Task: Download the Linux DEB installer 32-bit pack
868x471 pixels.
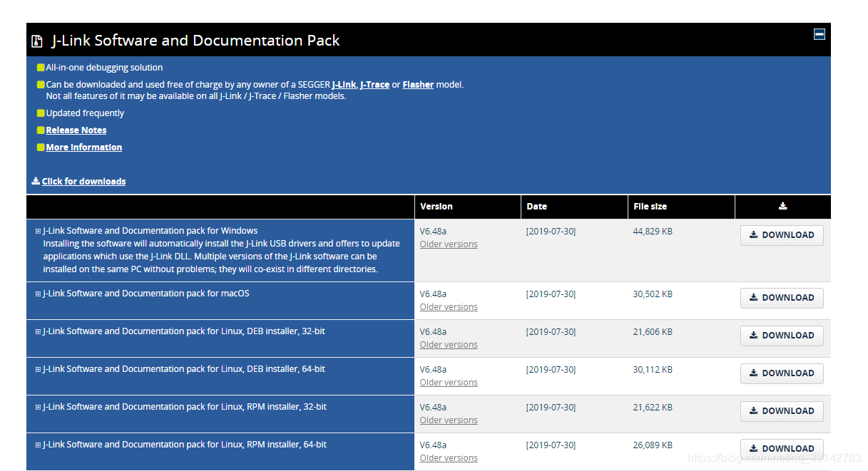Action: 782,336
